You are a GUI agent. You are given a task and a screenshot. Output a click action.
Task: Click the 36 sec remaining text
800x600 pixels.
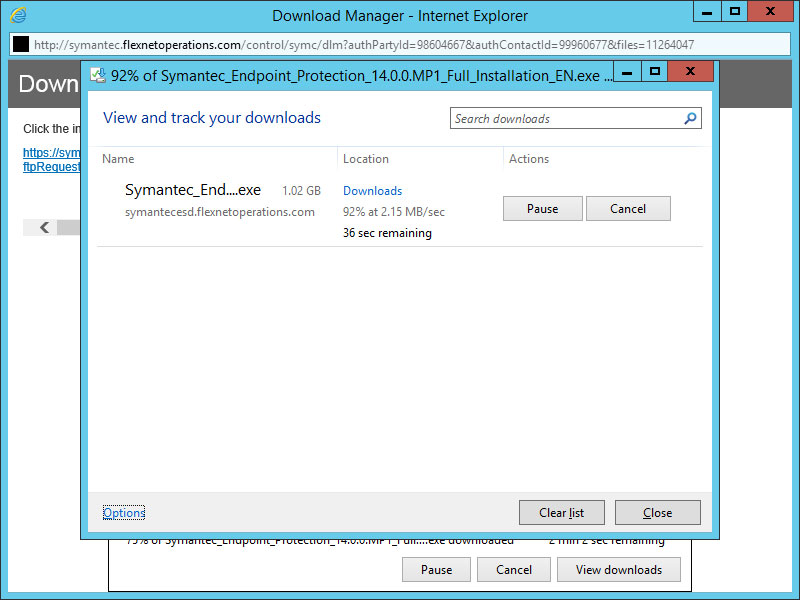[387, 233]
